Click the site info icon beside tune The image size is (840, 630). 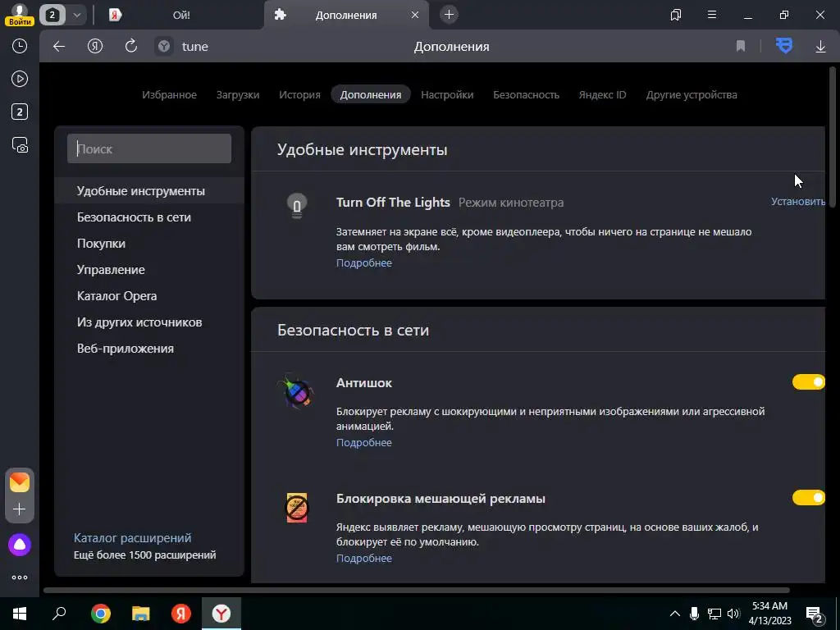[x=164, y=47]
